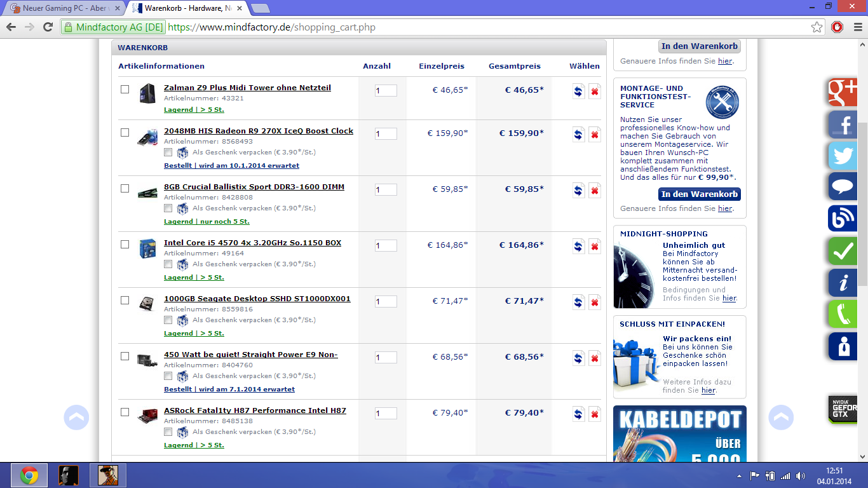Image resolution: width=868 pixels, height=488 pixels.
Task: Reload the shopping cart page
Action: [x=48, y=27]
